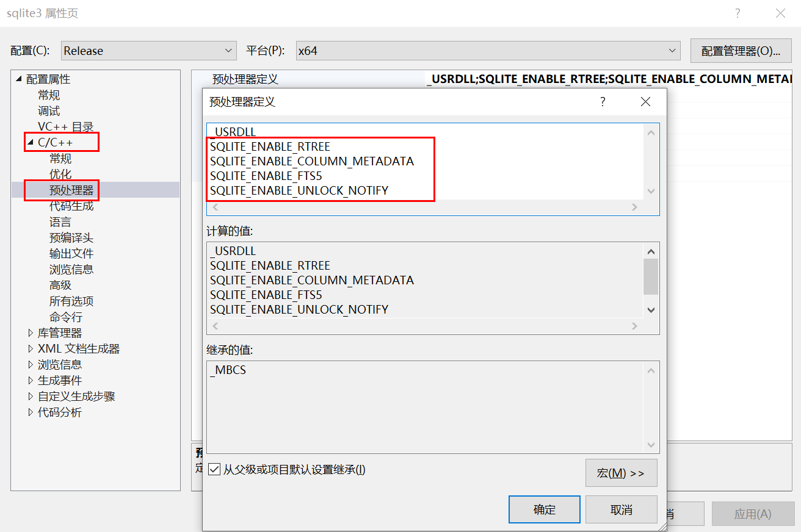Click the scroll-up arrow in the definitions list

point(651,132)
